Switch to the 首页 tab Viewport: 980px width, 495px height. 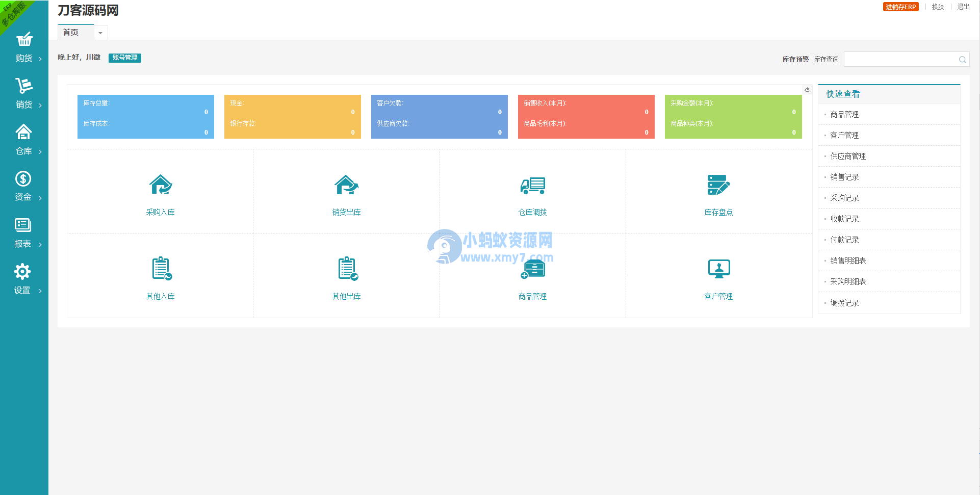[70, 32]
